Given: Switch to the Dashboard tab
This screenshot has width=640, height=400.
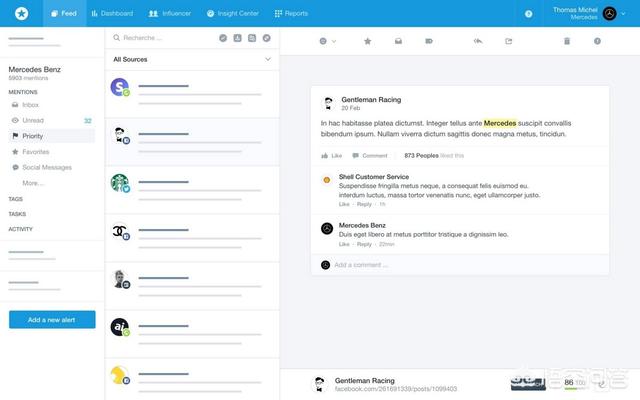Looking at the screenshot, I should (x=112, y=13).
